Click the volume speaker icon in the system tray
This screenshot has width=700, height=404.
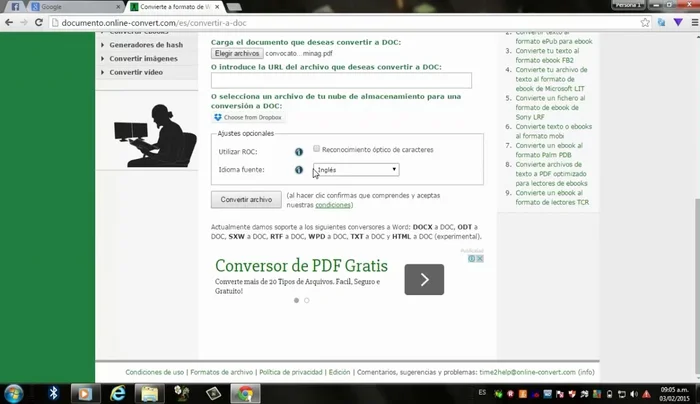tap(634, 394)
